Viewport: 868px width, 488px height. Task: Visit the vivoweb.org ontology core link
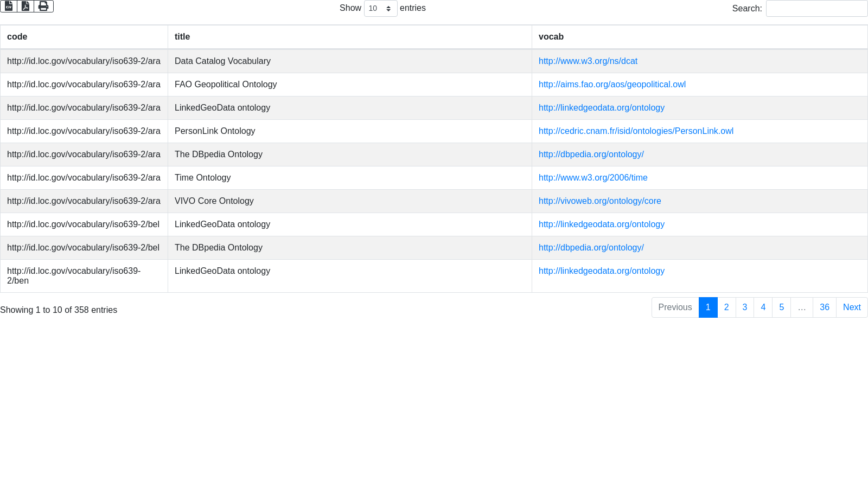coord(599,201)
